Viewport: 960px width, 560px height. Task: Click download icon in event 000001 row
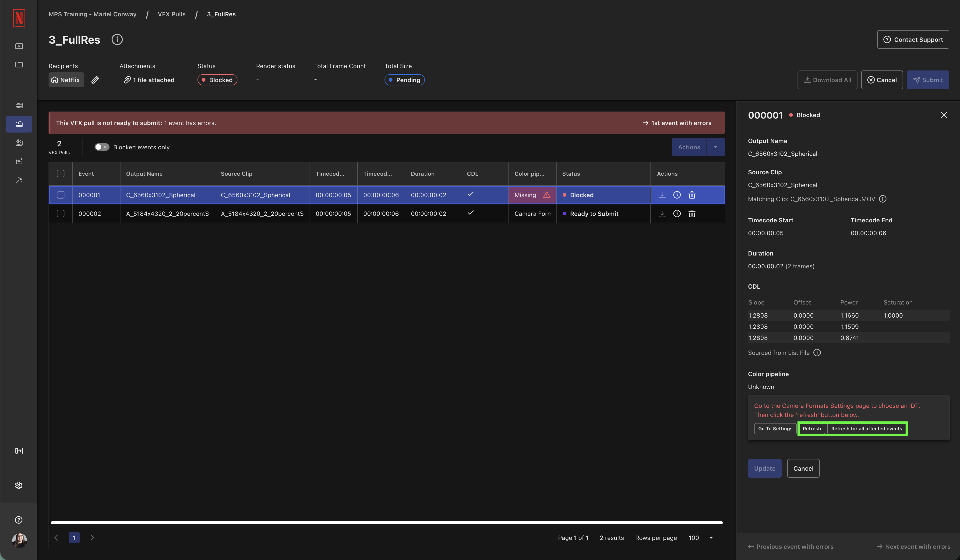tap(662, 195)
